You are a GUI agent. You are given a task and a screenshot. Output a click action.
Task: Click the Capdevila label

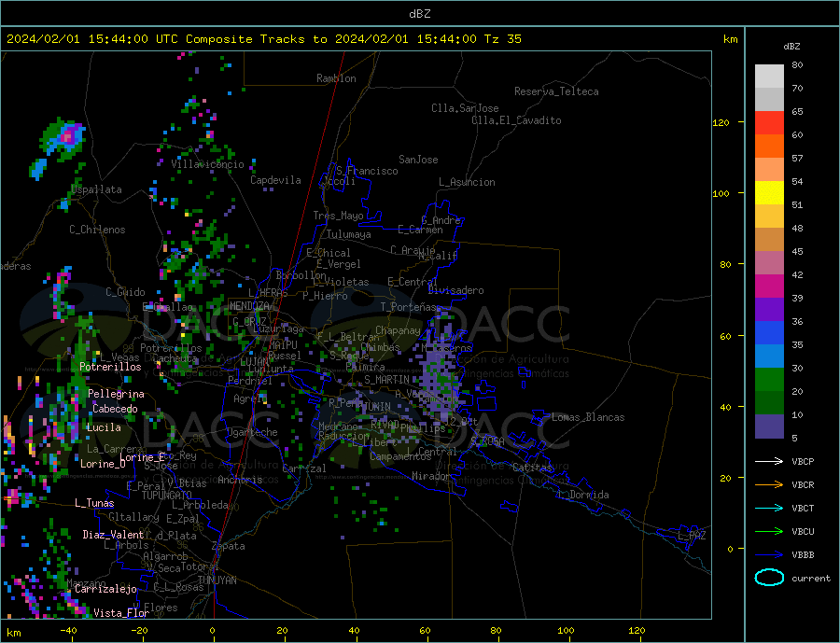click(x=275, y=180)
